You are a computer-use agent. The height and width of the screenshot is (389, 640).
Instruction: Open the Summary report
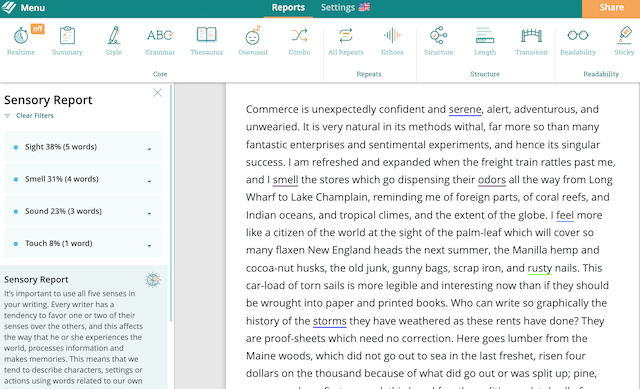click(67, 41)
